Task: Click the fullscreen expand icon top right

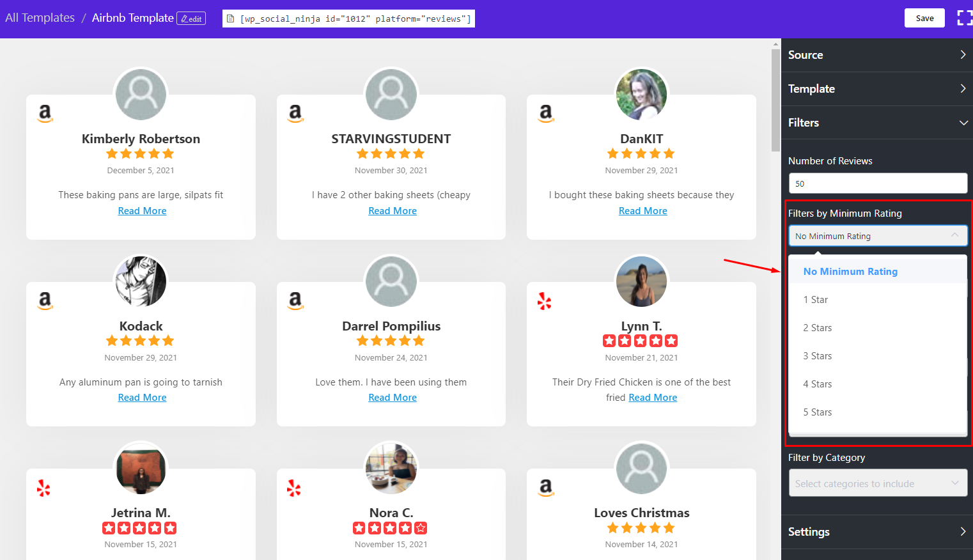Action: [964, 18]
